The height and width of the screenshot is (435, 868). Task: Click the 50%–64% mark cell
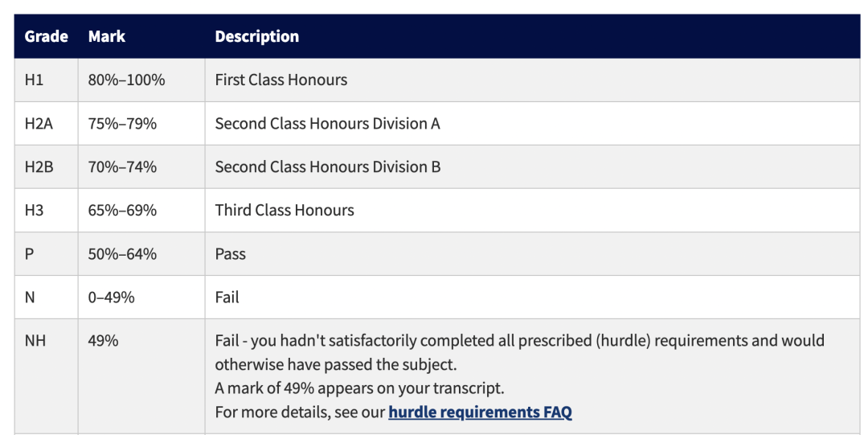pos(141,254)
